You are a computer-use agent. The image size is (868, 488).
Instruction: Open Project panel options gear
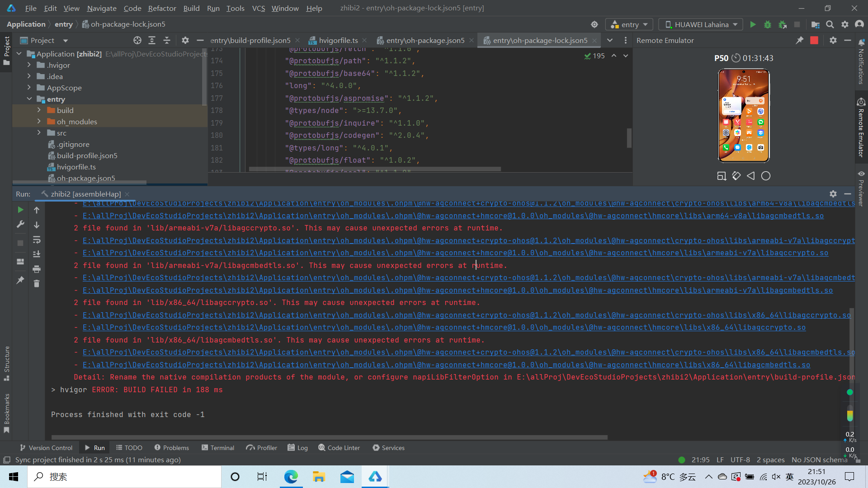click(x=185, y=40)
